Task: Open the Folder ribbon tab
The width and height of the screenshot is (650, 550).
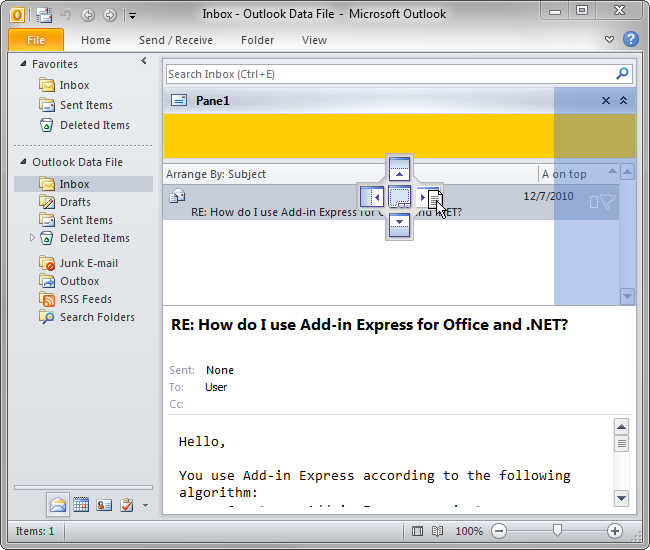Action: coord(257,40)
